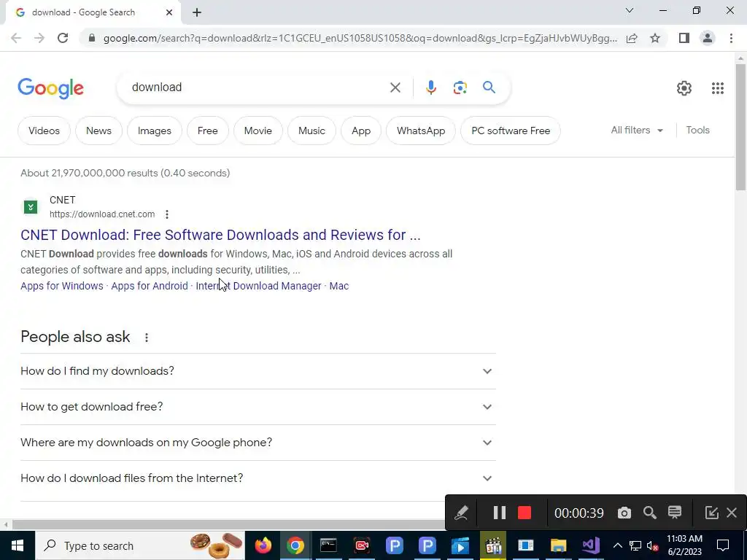The image size is (747, 560).
Task: Click the recorder text note icon
Action: [x=675, y=513]
